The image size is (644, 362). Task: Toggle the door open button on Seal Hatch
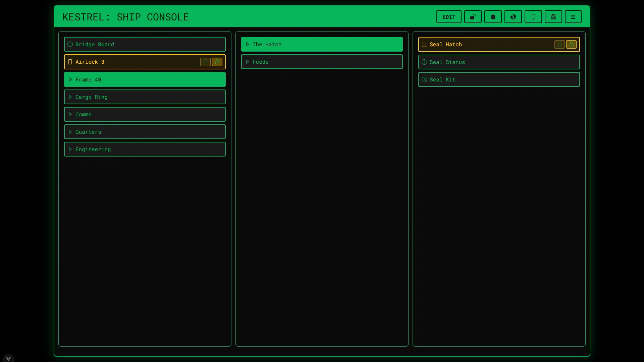(559, 44)
